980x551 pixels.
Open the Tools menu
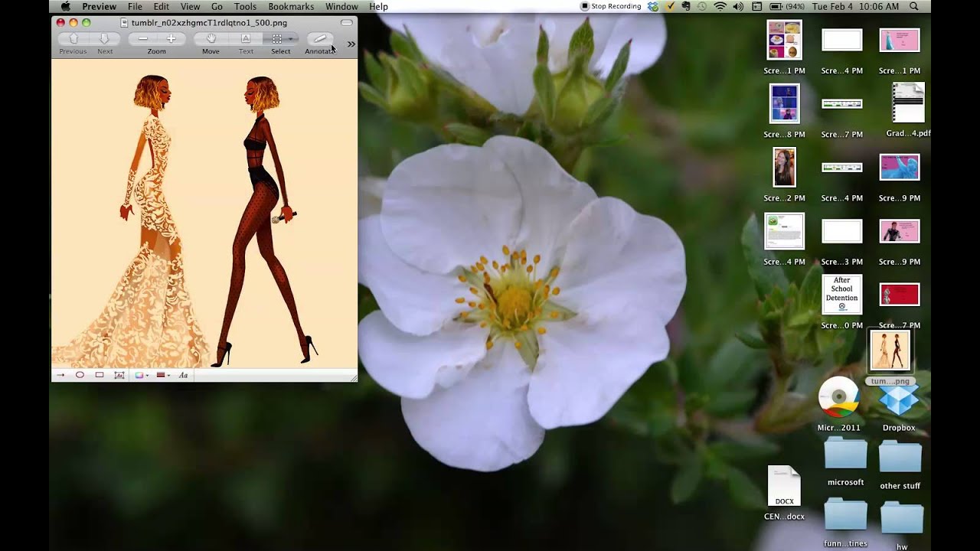pyautogui.click(x=245, y=6)
